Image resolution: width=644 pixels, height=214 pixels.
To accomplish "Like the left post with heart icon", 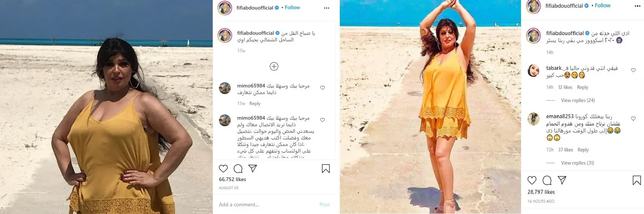I will [x=223, y=169].
